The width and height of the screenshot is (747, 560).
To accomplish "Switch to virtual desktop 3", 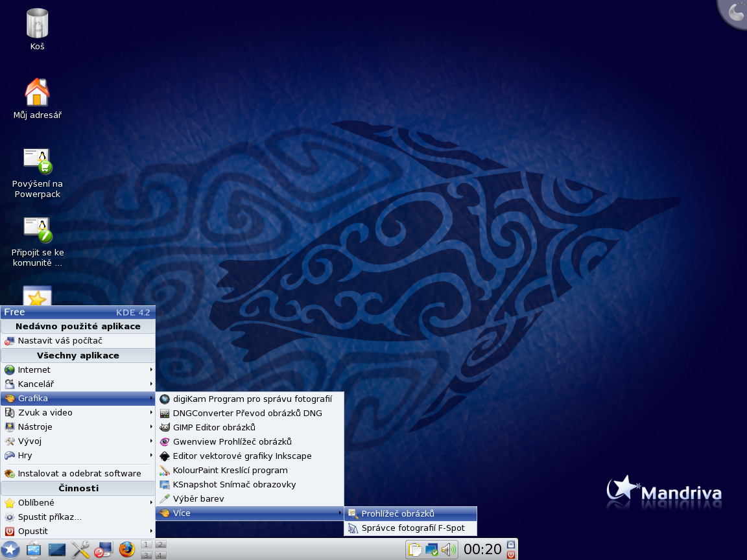I will coord(147,555).
